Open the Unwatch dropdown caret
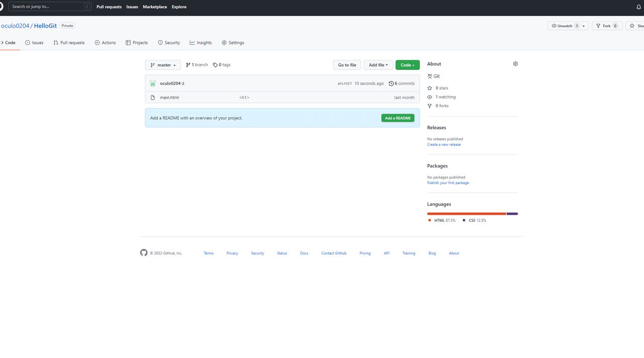 (584, 26)
